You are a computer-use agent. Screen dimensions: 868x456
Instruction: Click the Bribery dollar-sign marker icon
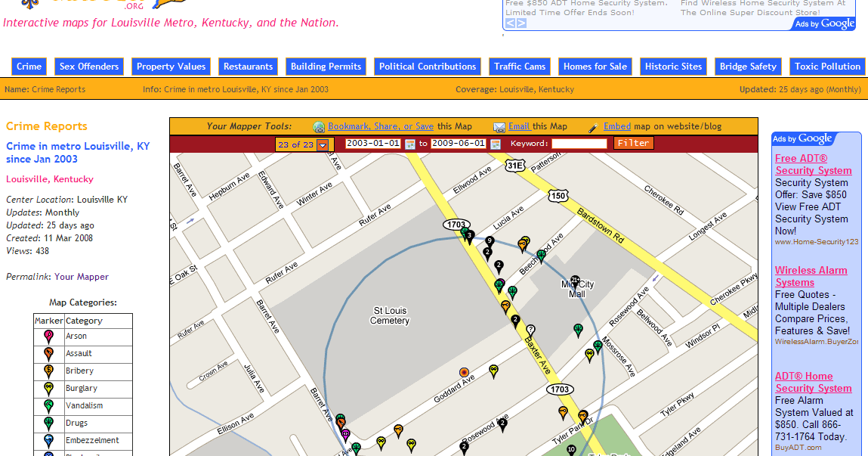tap(48, 371)
